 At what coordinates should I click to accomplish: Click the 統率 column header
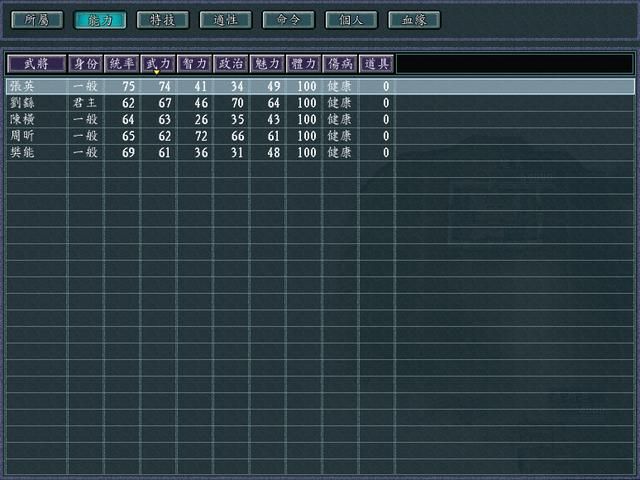click(122, 64)
